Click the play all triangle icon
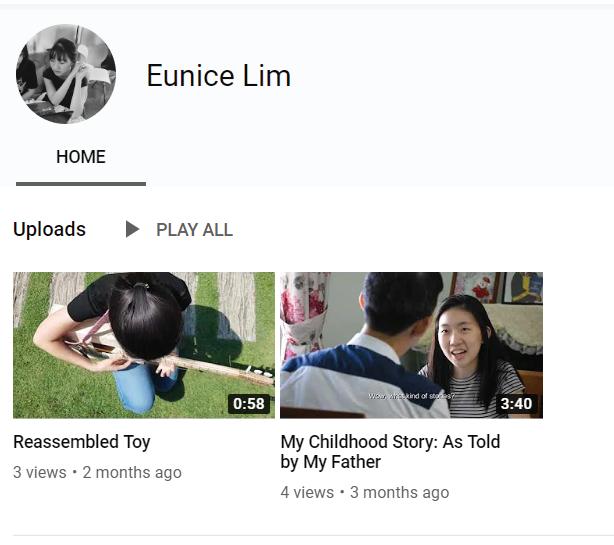Image resolution: width=614 pixels, height=545 pixels. click(132, 229)
